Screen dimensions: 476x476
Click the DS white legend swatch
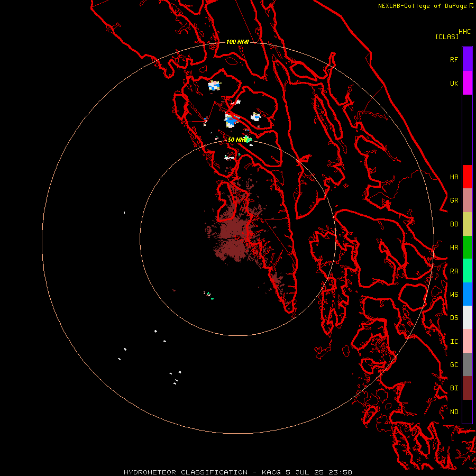point(467,317)
